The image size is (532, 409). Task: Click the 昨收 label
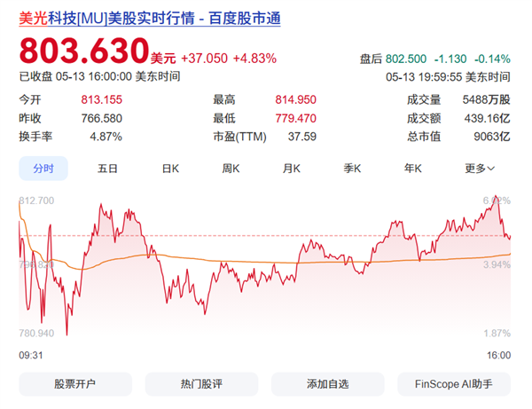[x=30, y=119]
